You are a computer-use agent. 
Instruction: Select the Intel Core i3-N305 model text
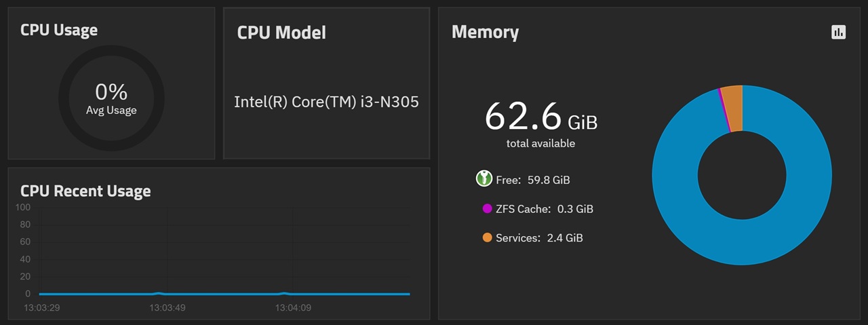click(x=326, y=102)
